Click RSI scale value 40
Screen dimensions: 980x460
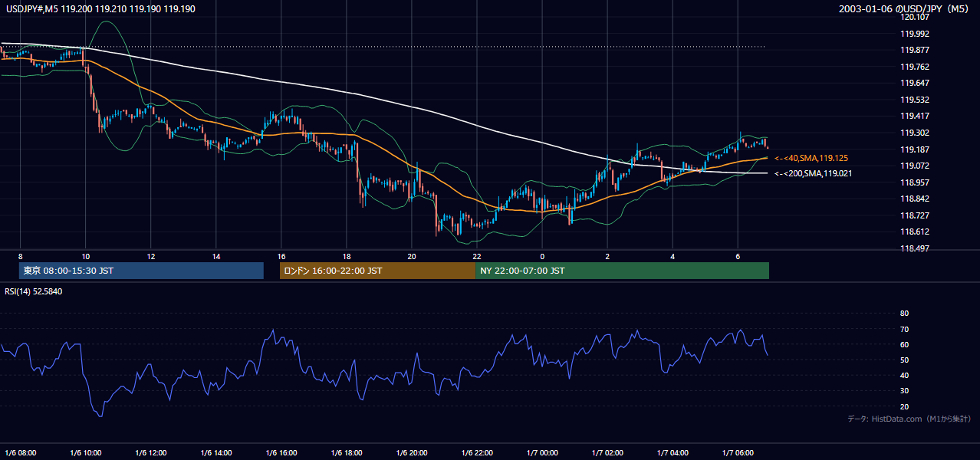click(904, 375)
